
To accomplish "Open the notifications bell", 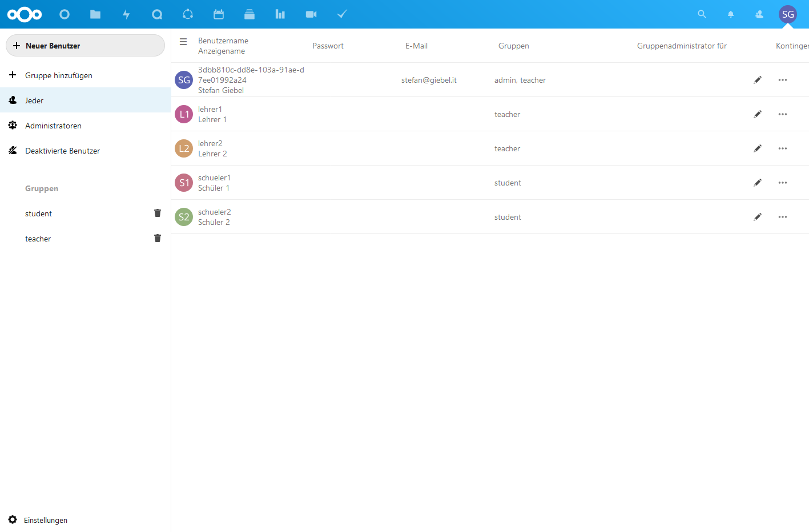I will [x=731, y=14].
